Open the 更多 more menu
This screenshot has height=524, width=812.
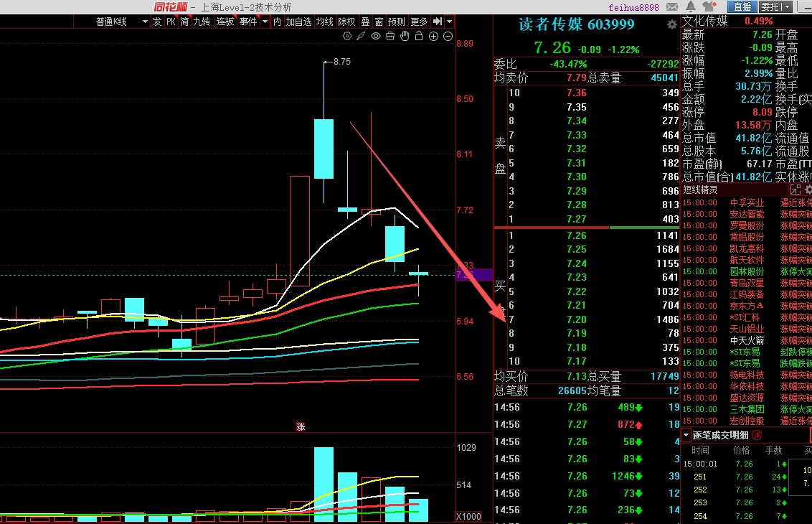pos(419,22)
